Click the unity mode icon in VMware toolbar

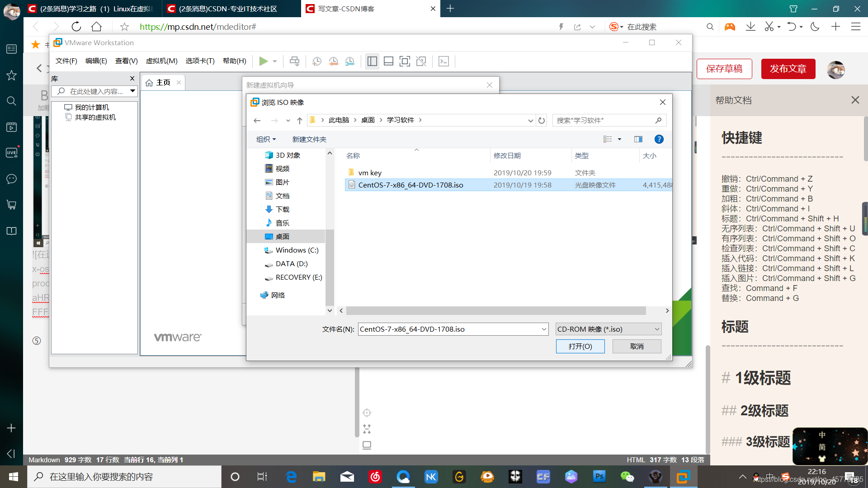coord(421,61)
